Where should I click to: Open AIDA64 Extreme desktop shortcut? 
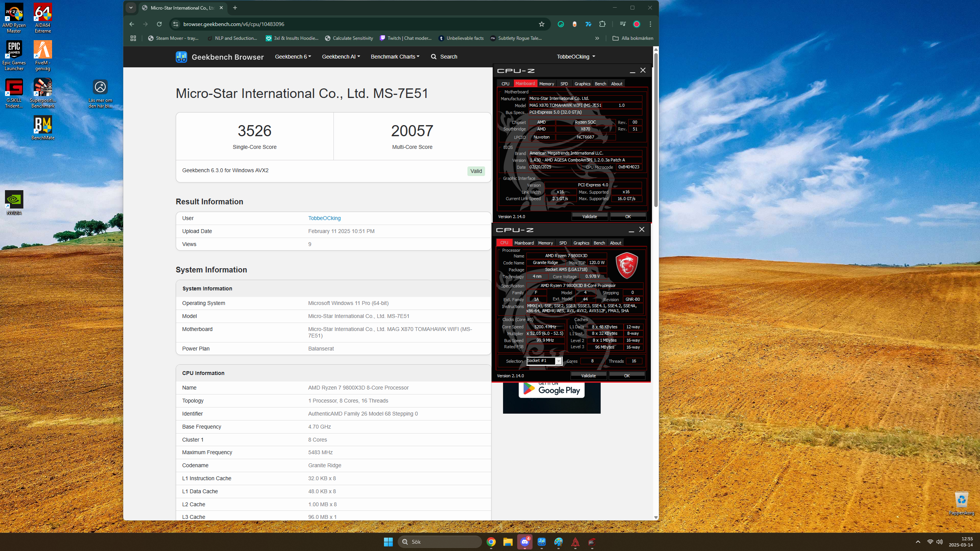[x=43, y=18]
